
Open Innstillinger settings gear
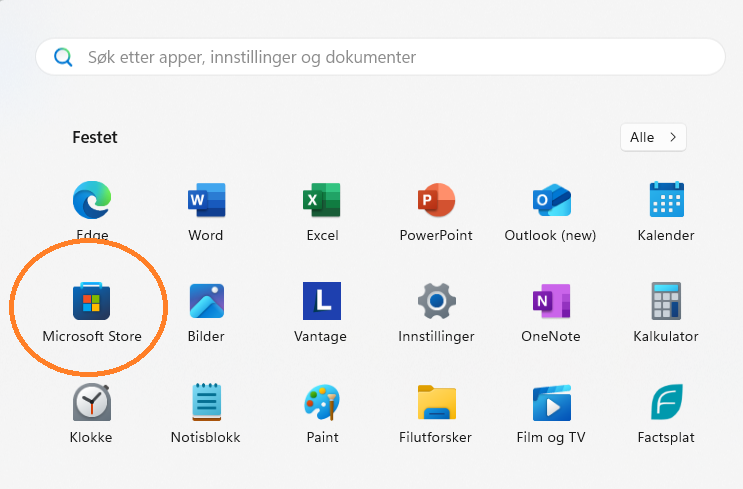coord(436,301)
